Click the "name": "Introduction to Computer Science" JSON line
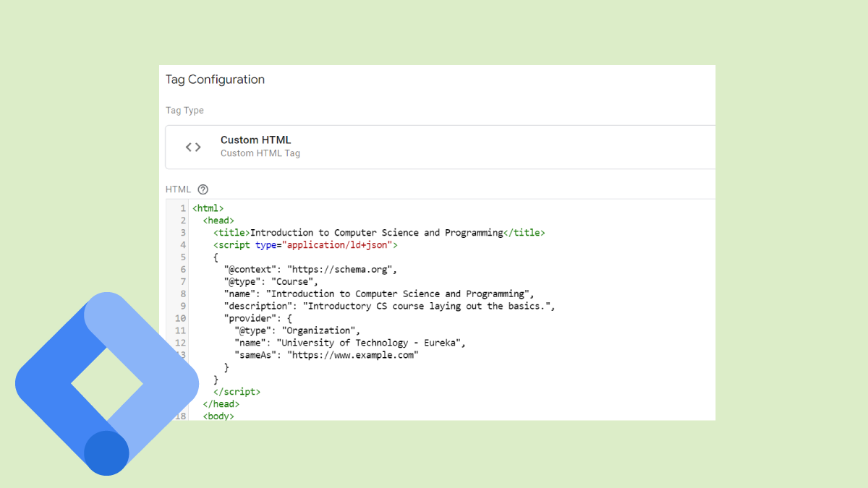The width and height of the screenshot is (868, 488). click(x=379, y=294)
